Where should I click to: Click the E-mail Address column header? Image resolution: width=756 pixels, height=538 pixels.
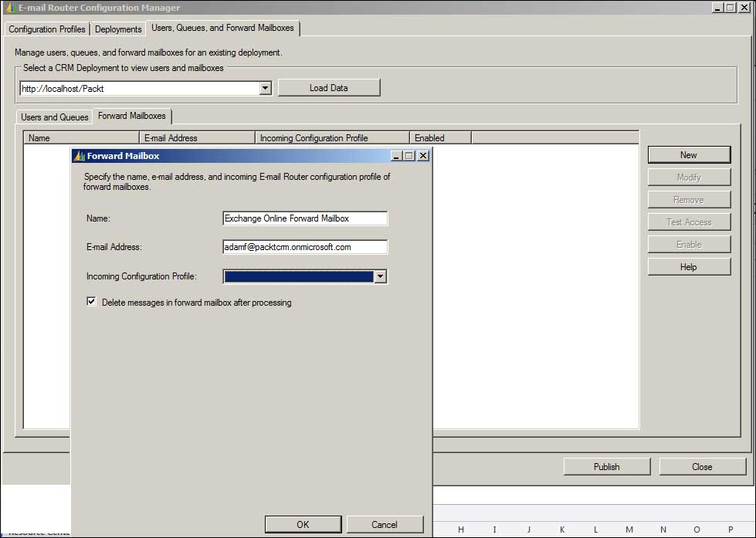[197, 138]
